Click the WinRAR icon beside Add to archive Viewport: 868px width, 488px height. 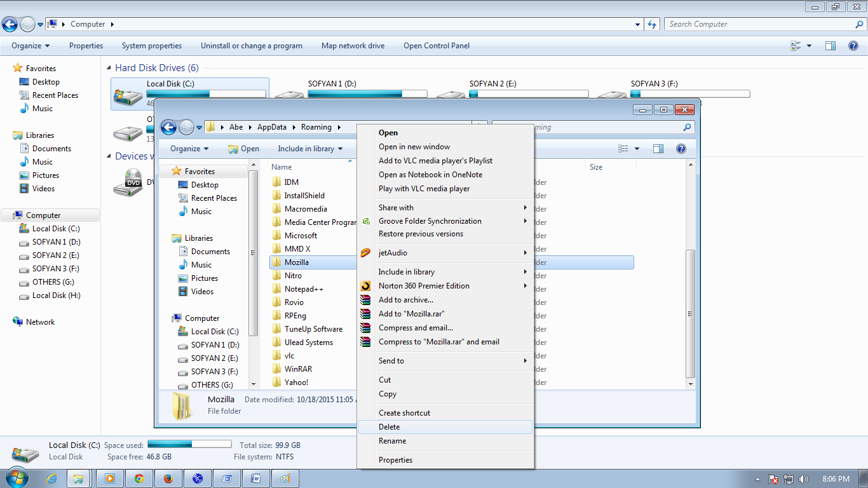(x=365, y=300)
